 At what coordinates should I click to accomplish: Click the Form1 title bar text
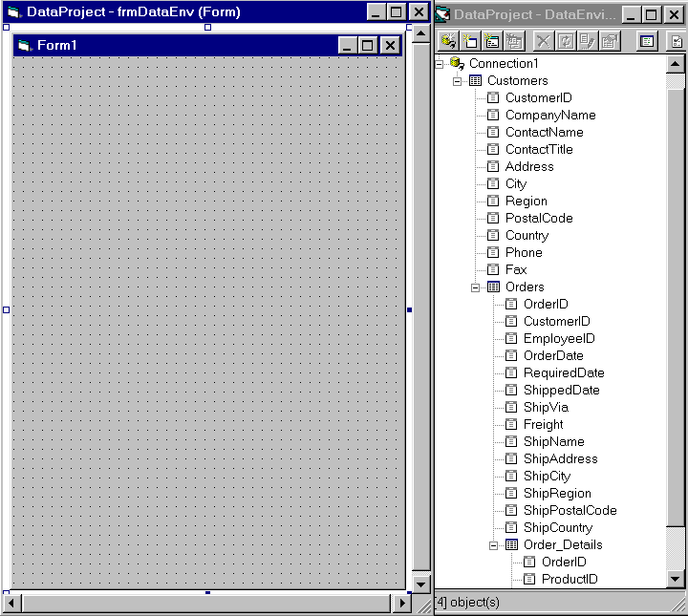point(57,45)
